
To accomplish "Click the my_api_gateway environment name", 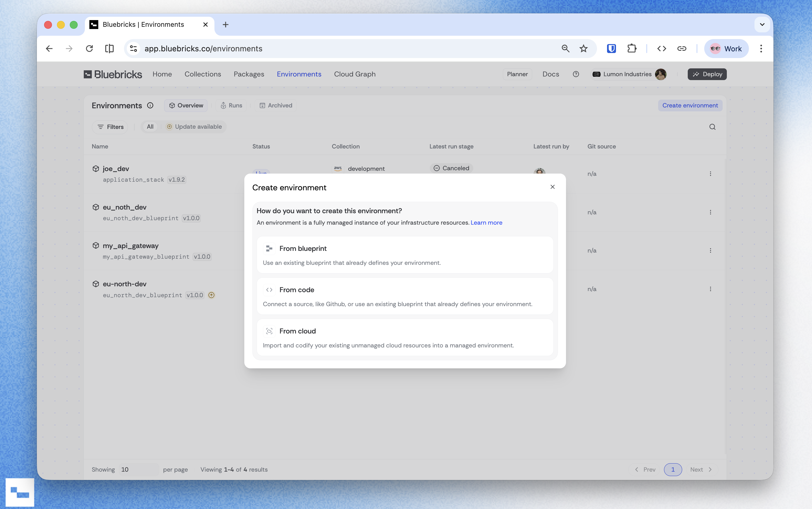I will [131, 246].
